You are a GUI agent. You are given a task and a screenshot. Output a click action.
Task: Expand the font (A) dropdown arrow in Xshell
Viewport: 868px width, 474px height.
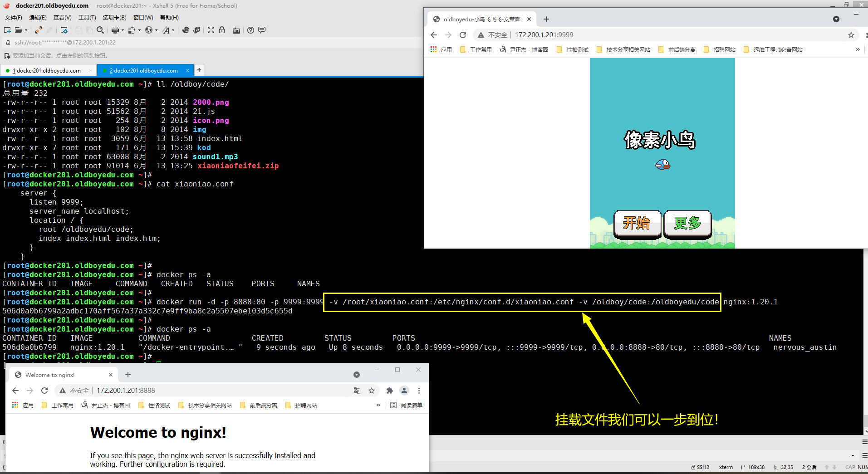pyautogui.click(x=173, y=30)
